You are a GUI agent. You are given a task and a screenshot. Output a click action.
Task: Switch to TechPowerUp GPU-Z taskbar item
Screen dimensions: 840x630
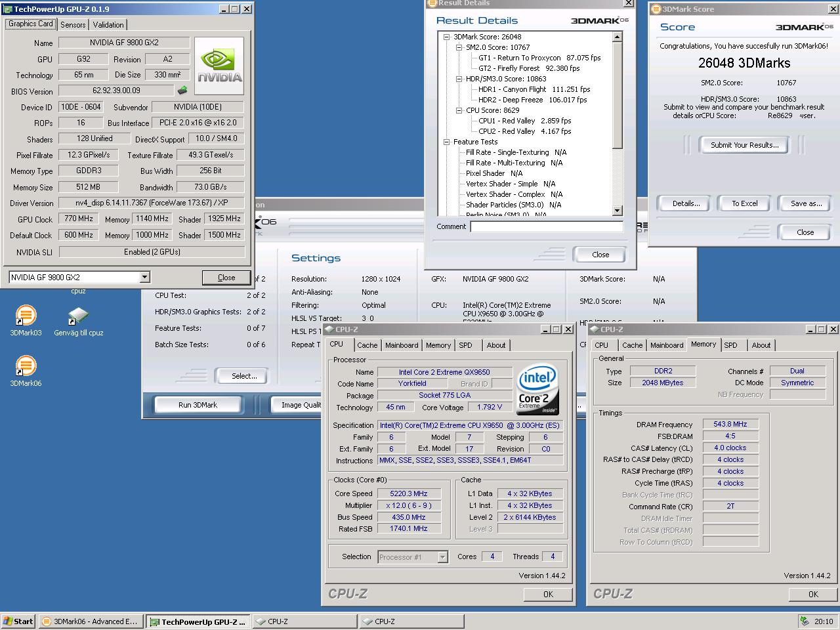click(x=198, y=621)
